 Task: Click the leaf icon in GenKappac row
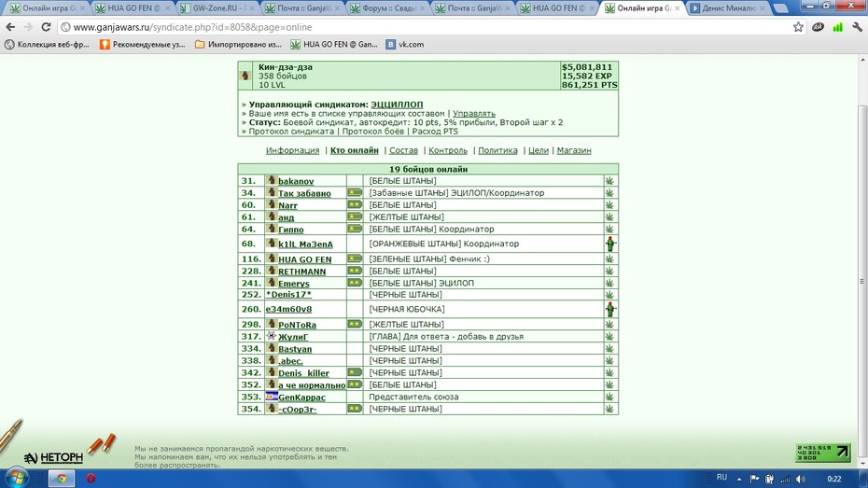click(x=609, y=397)
